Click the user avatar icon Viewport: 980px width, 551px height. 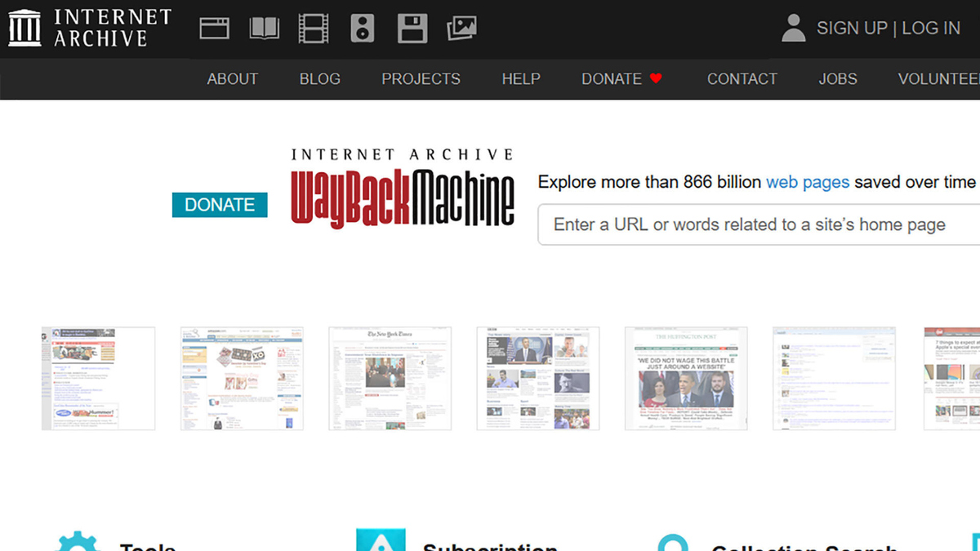[793, 28]
